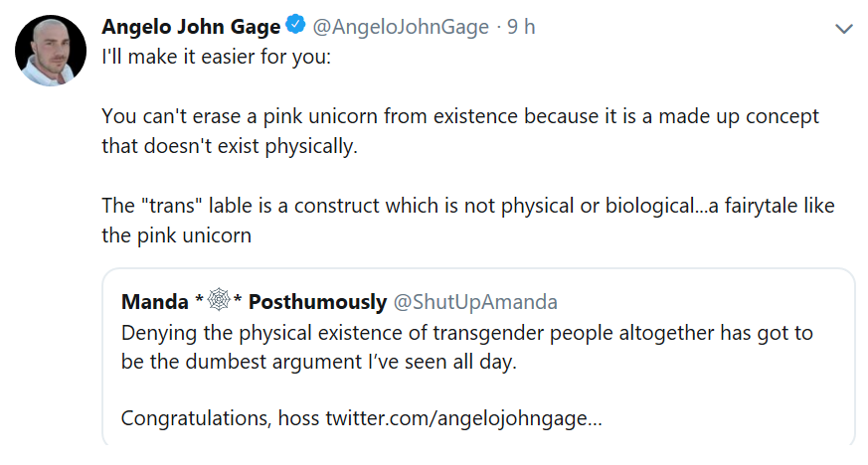Image resolution: width=868 pixels, height=465 pixels.
Task: Click the word 'Posthumously' in quoted name
Action: (x=317, y=302)
